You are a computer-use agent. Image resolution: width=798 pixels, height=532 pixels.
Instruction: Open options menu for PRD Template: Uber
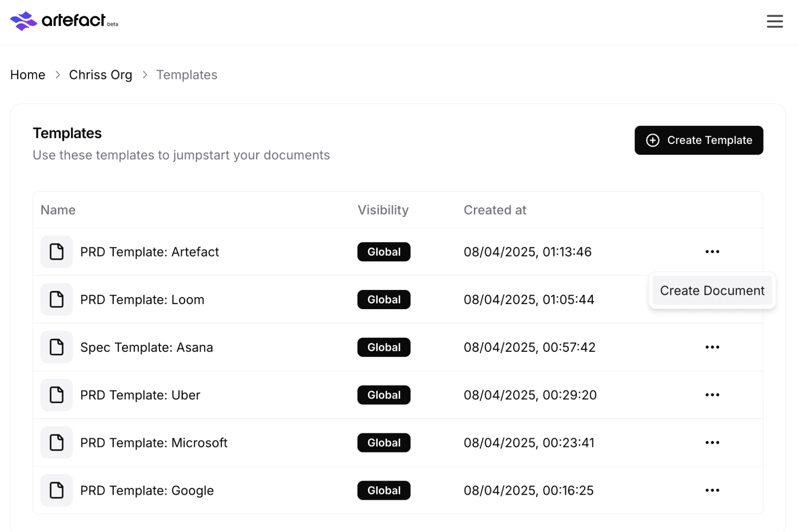712,395
